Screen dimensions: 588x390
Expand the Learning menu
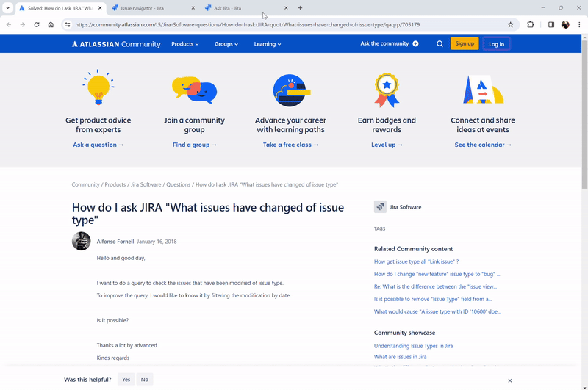(268, 44)
